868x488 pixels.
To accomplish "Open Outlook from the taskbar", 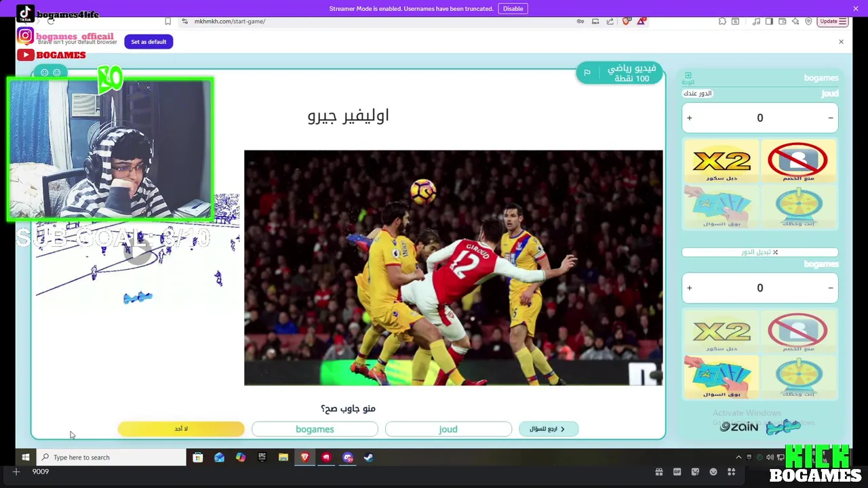I will (x=219, y=457).
